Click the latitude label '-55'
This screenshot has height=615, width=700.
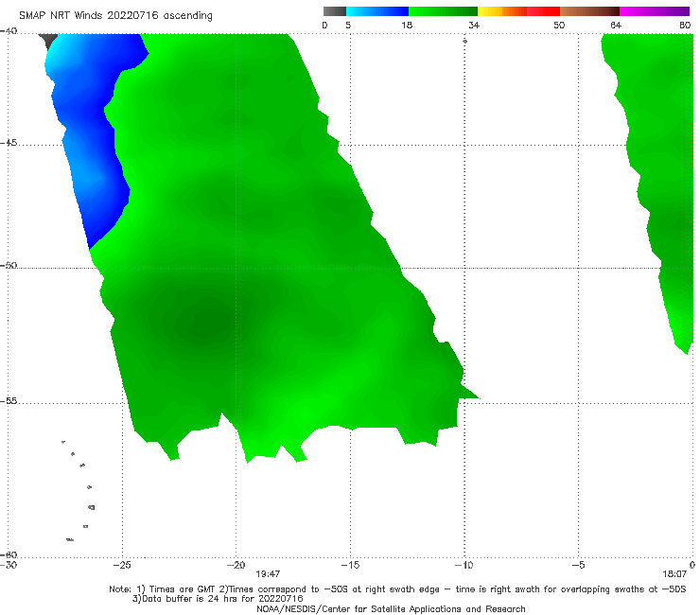tap(9, 401)
